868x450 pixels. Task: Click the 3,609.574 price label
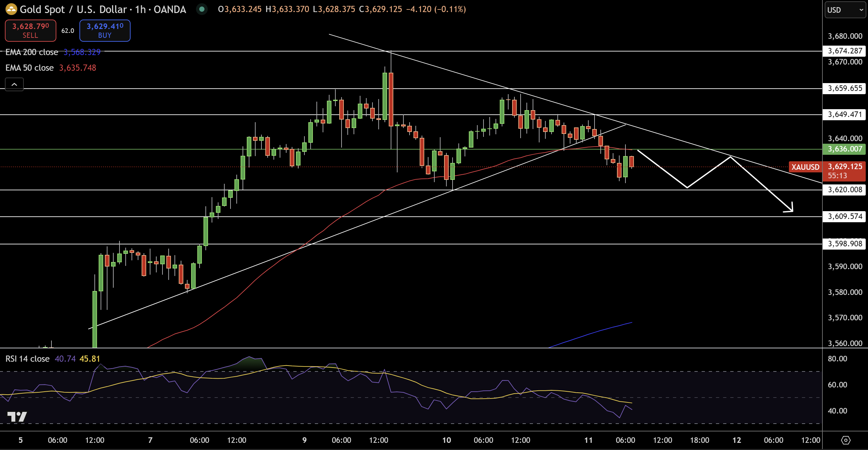845,216
